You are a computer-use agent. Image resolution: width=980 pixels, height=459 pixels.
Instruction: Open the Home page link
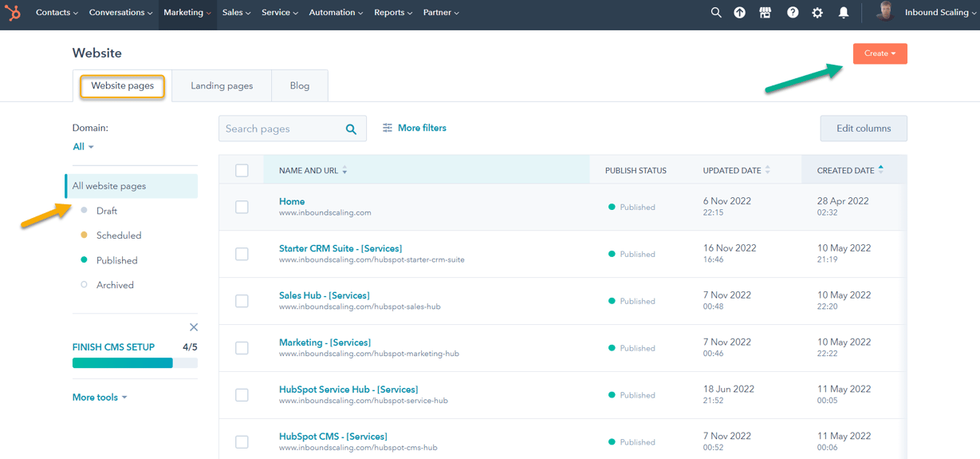(x=292, y=201)
